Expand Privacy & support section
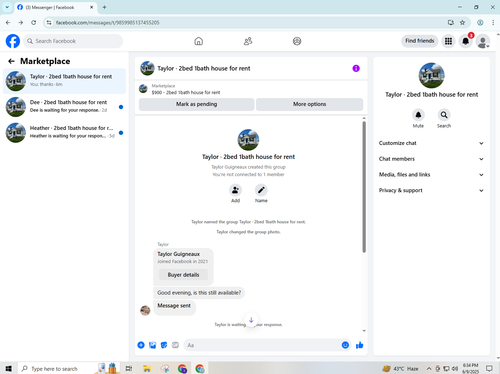Viewport: 500px width, 374px height. point(431,190)
